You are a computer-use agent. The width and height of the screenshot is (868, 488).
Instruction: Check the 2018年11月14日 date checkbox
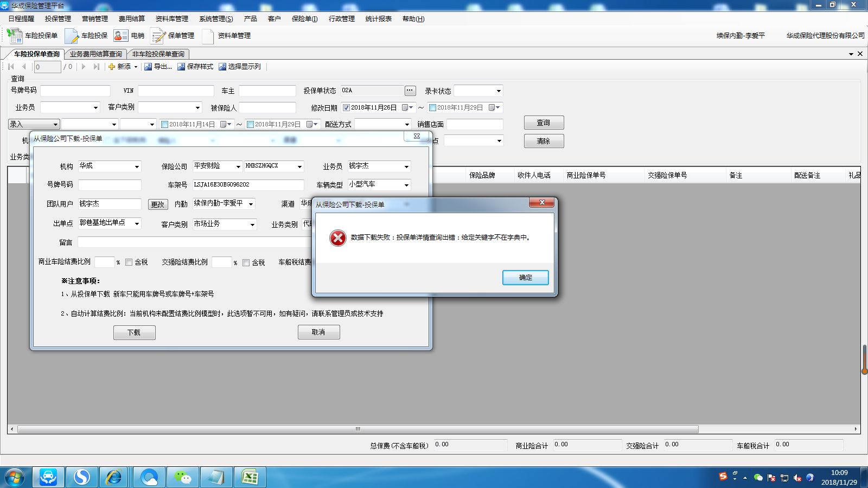click(x=164, y=124)
